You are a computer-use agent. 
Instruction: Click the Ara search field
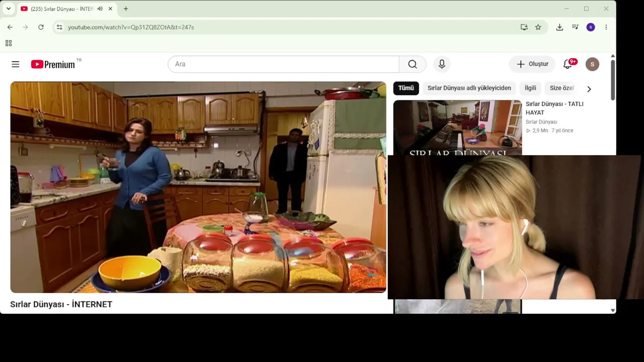pyautogui.click(x=283, y=64)
